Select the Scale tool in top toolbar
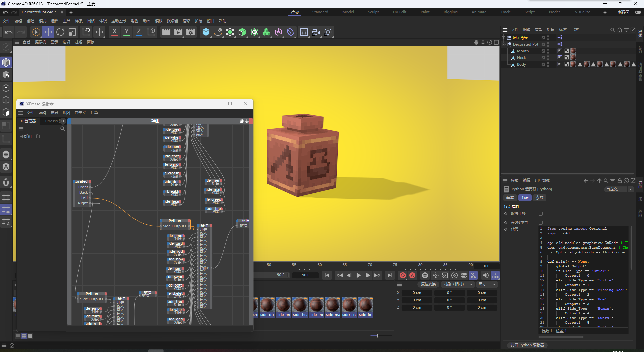Viewport: 644px width, 352px height. pos(72,32)
